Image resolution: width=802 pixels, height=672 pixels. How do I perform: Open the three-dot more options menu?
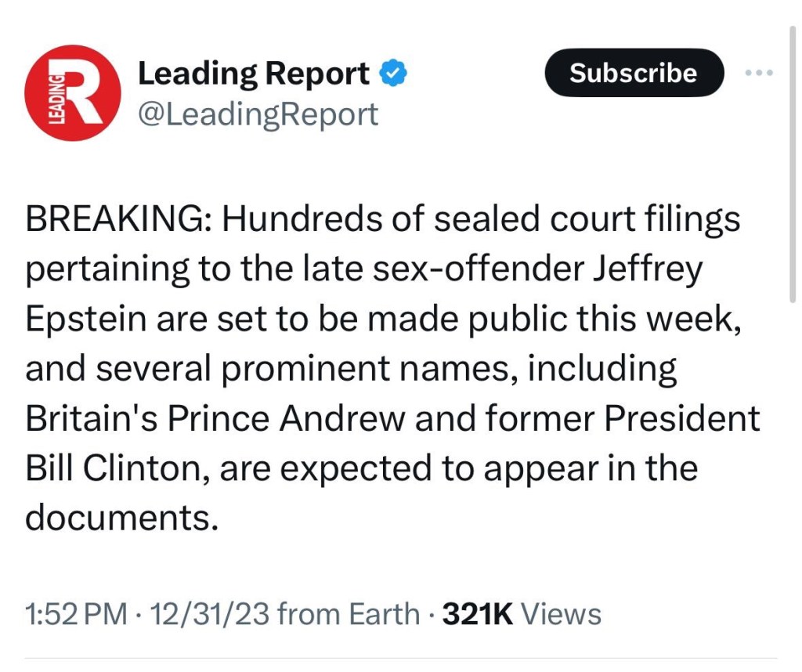pyautogui.click(x=759, y=73)
